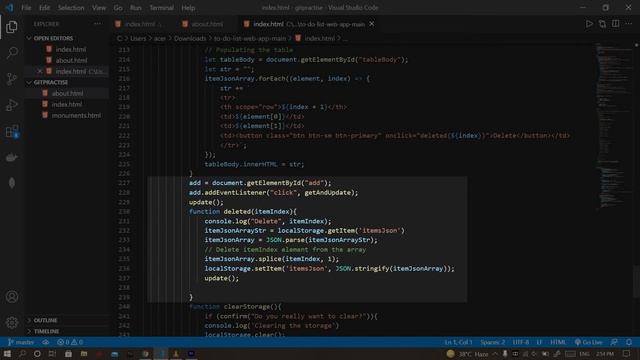
Task: Change the LF end of line sequence
Action: [539, 342]
